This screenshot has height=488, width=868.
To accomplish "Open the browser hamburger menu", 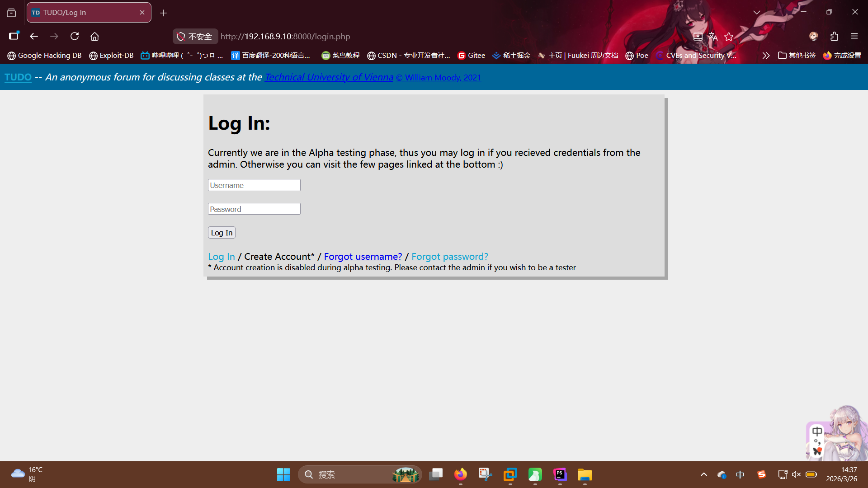I will point(854,36).
